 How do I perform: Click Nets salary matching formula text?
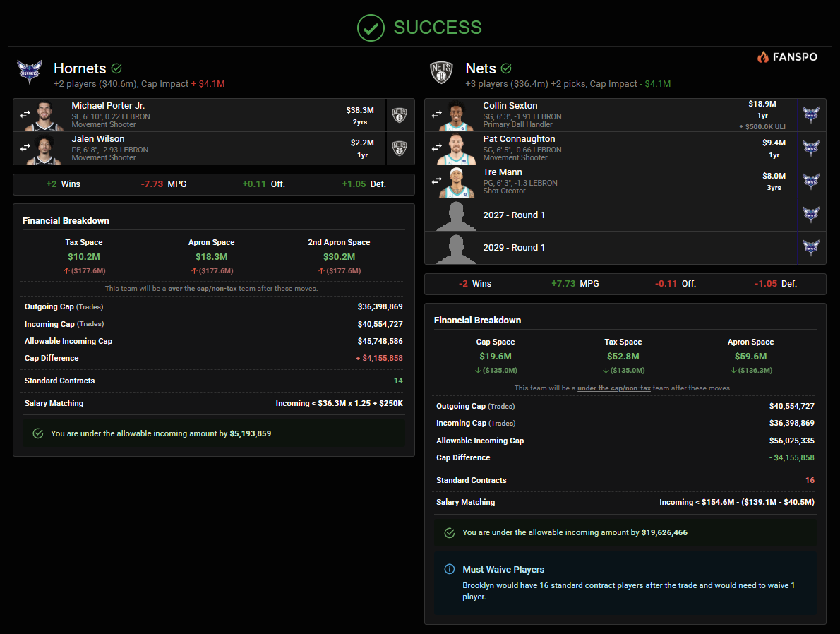737,502
